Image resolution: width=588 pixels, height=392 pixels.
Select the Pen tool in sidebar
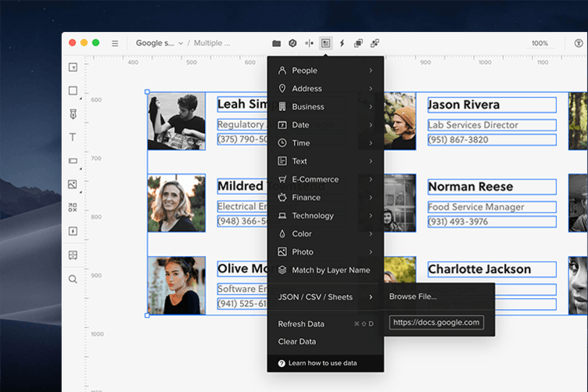[73, 114]
